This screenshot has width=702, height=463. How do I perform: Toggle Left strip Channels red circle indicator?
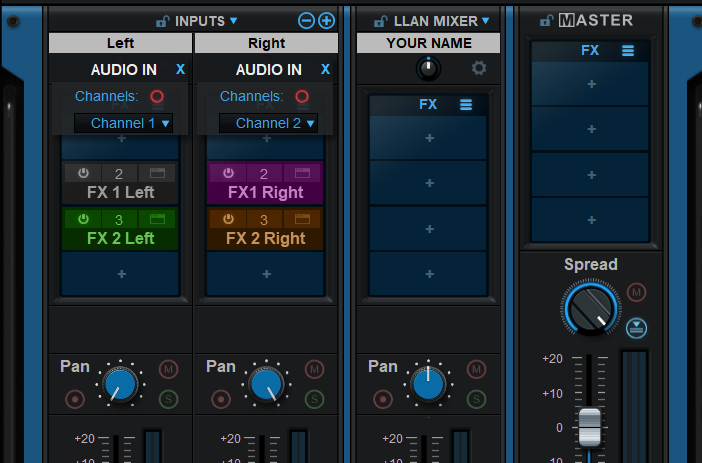[x=157, y=96]
